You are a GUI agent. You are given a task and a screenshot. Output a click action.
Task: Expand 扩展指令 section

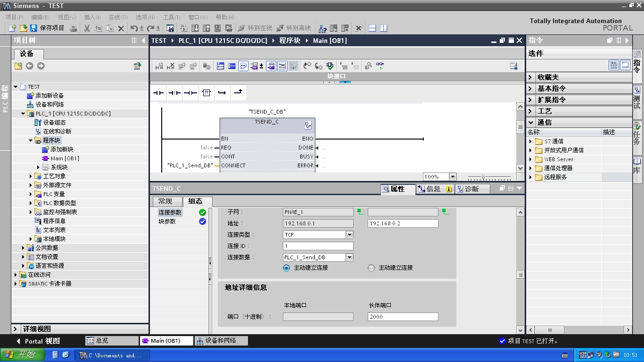click(x=530, y=100)
